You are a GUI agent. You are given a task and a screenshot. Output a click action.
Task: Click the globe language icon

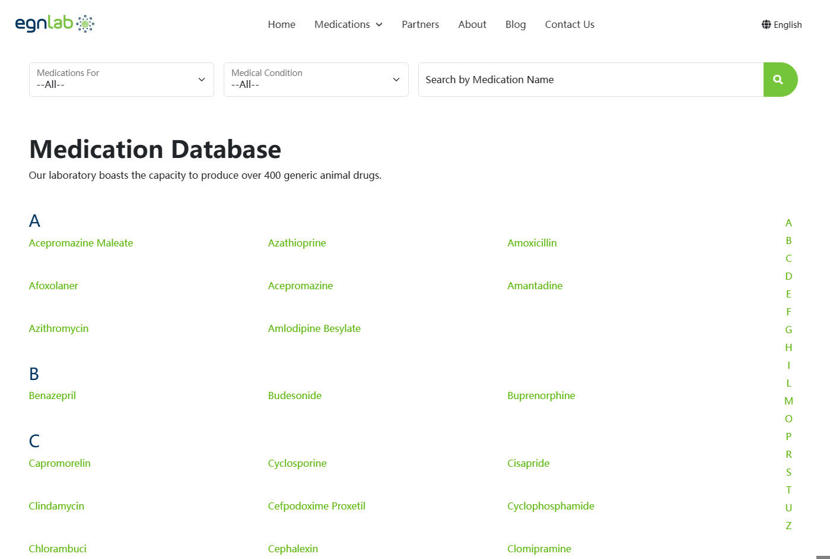coord(766,25)
